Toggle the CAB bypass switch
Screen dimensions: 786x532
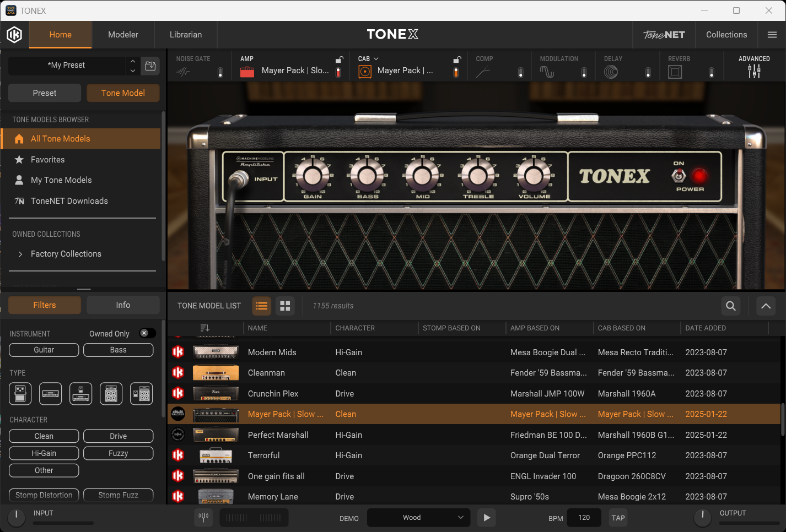[x=456, y=72]
